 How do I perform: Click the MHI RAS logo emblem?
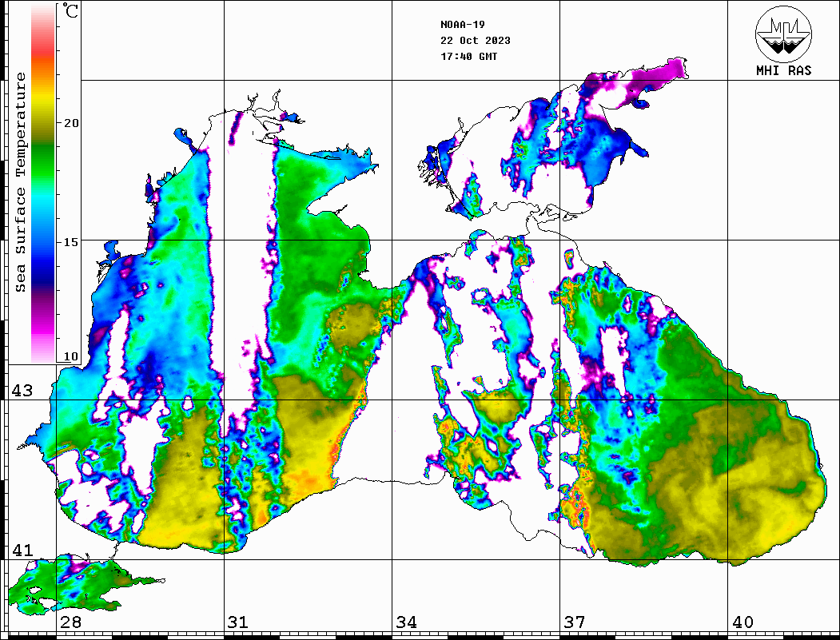(783, 34)
